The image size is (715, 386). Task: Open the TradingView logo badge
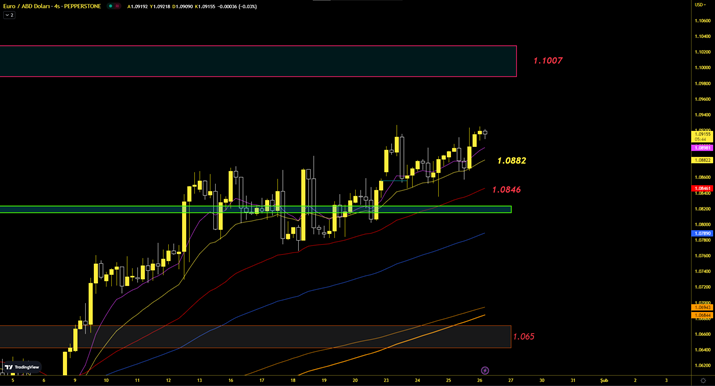tap(22, 367)
